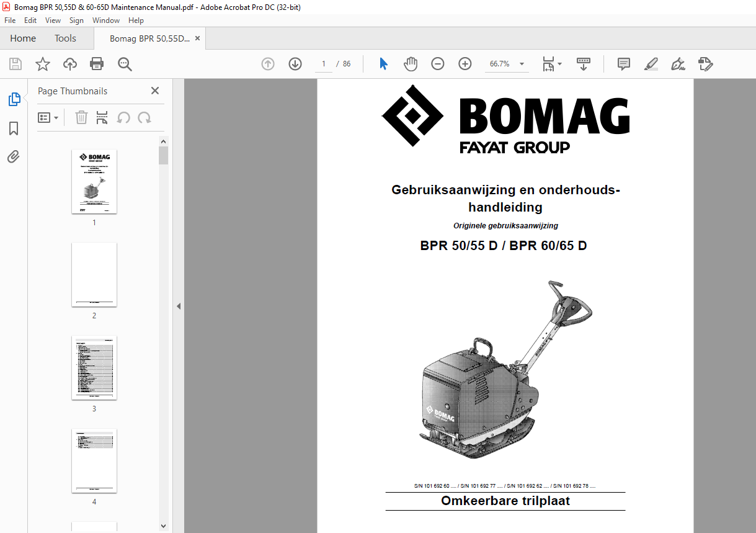Open fit page options icon
The width and height of the screenshot is (756, 533).
coord(552,64)
